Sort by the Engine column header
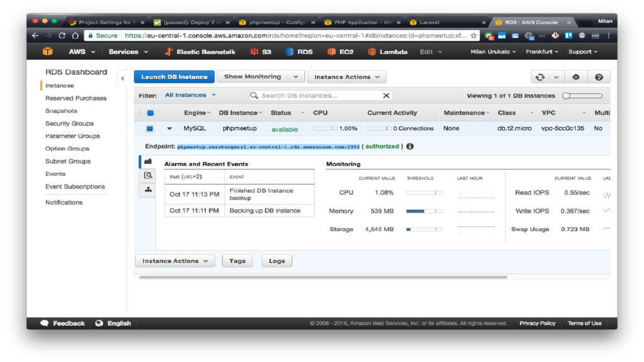Viewport: 644px width, 362px height. pos(197,113)
